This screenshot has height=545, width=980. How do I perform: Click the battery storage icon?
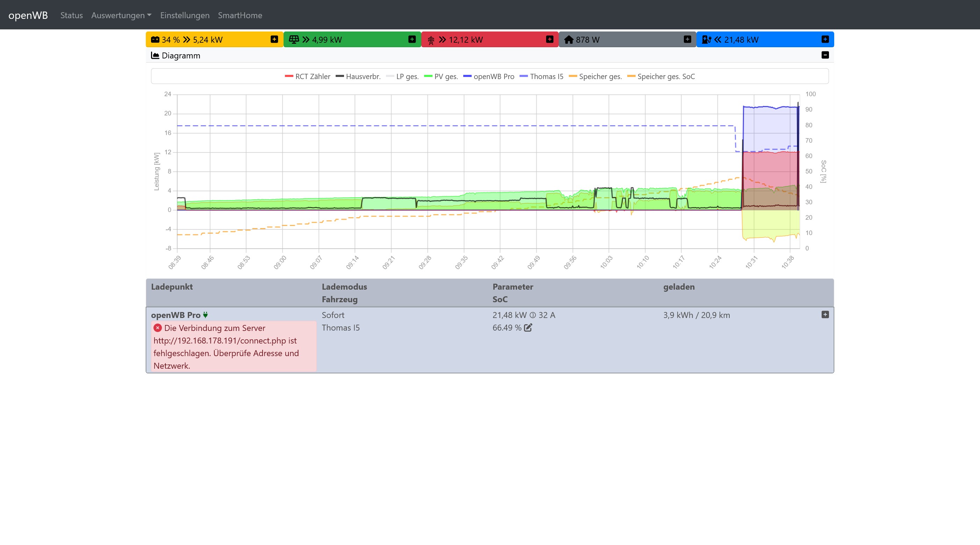tap(155, 40)
